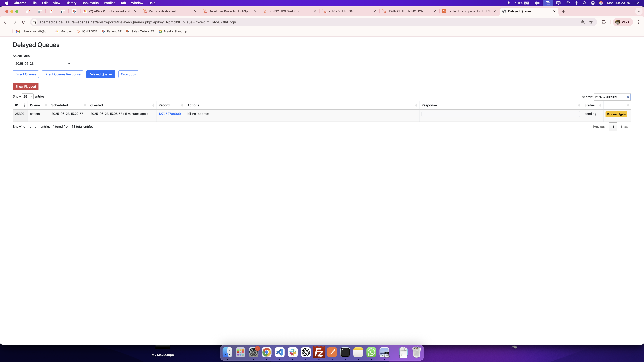The image size is (644, 362).
Task: Launch Visual Studio Code from dock
Action: click(279, 352)
